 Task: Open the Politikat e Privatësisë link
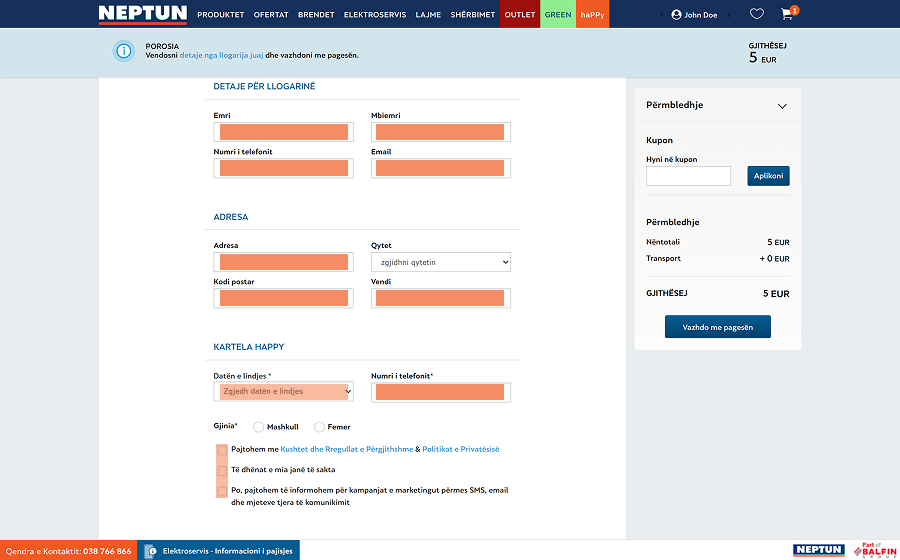460,450
